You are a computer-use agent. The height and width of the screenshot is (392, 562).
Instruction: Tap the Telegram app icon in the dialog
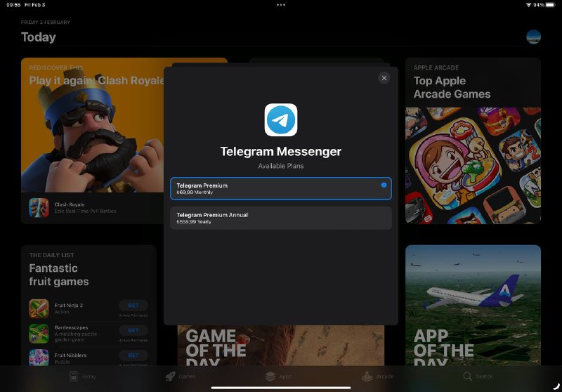tap(280, 120)
